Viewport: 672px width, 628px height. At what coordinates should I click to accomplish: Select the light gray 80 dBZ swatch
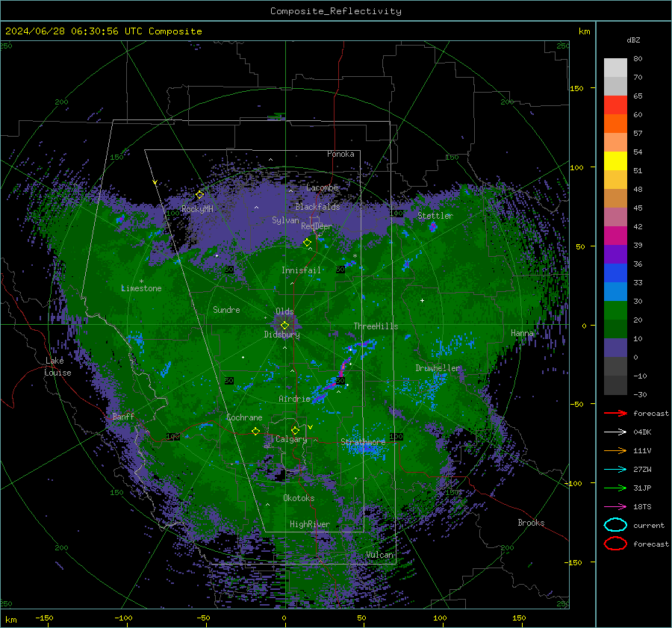615,67
